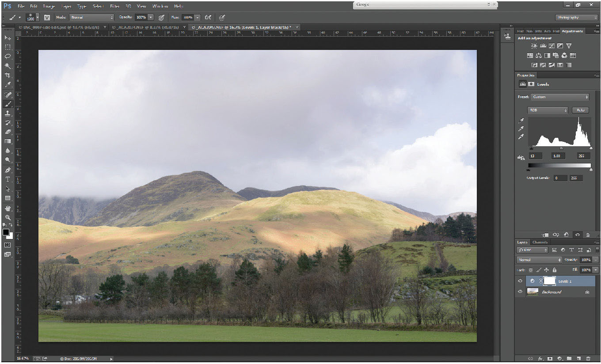Open the layer Fill slider arrow
This screenshot has height=364, width=601.
tap(596, 270)
